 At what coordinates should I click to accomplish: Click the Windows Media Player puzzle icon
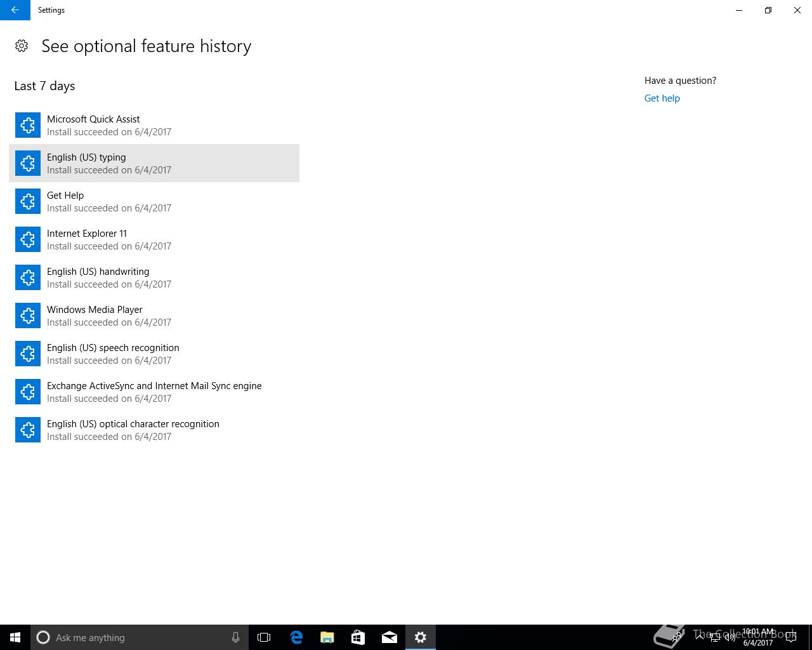coord(28,315)
